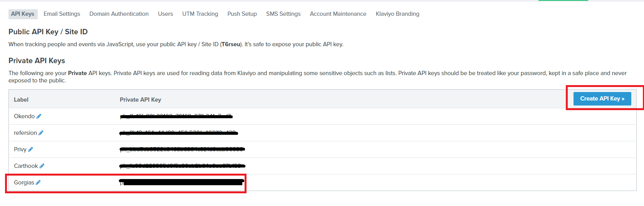The image size is (644, 206).
Task: Click the Private API Keys heading
Action: point(37,60)
